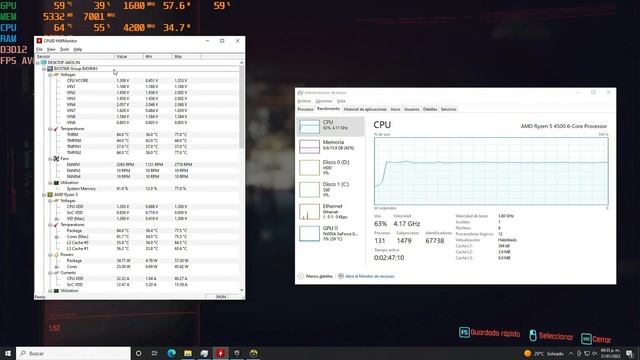Show hidden tray icons chevron
The width and height of the screenshot is (640, 360).
click(x=571, y=353)
